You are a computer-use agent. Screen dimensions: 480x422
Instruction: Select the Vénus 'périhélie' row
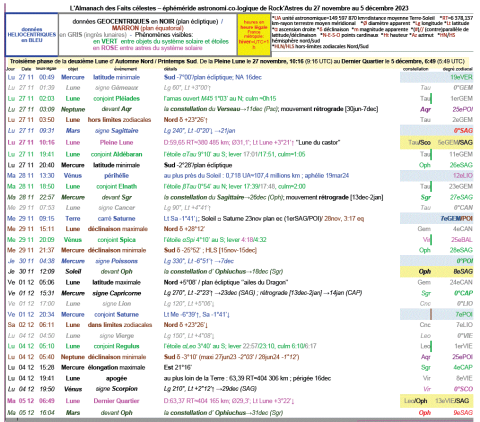(x=240, y=176)
